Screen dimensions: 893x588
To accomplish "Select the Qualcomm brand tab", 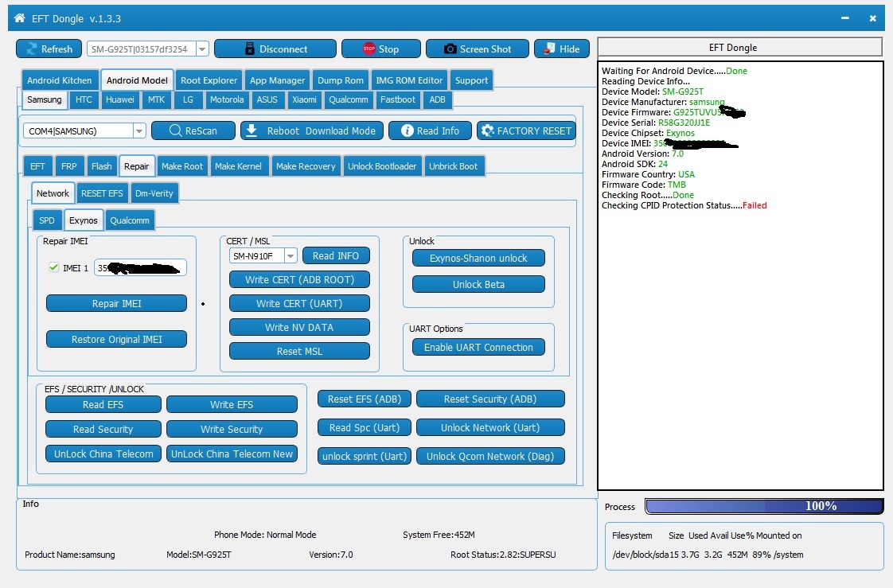I will 349,99.
